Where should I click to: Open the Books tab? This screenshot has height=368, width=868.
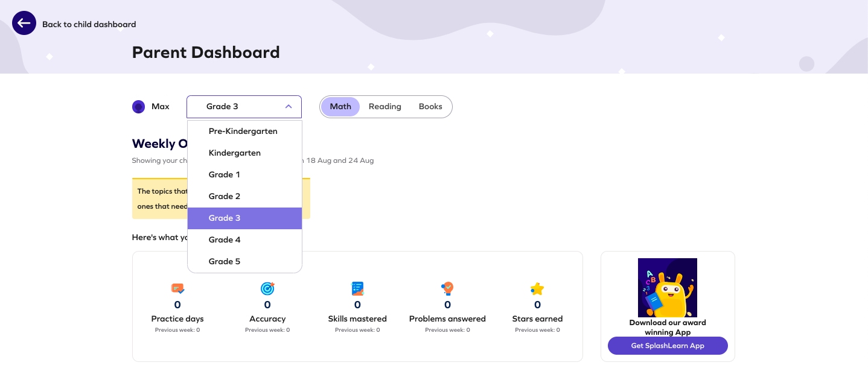430,106
